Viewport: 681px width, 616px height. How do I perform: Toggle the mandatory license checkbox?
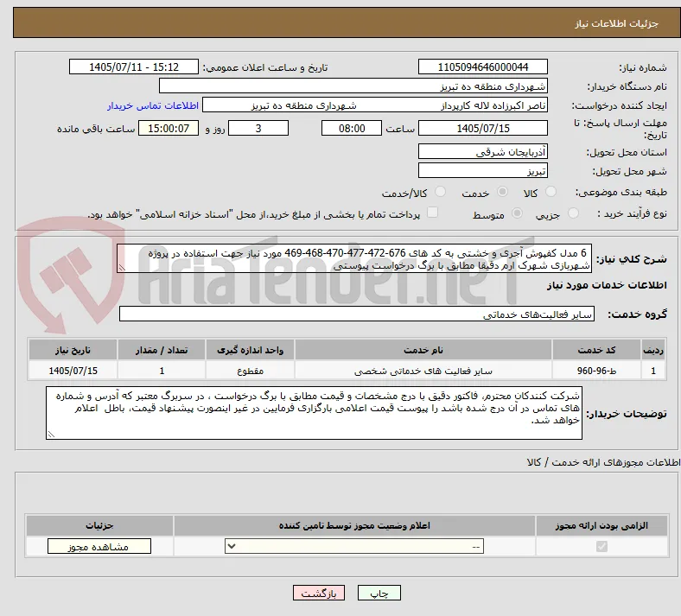[601, 546]
